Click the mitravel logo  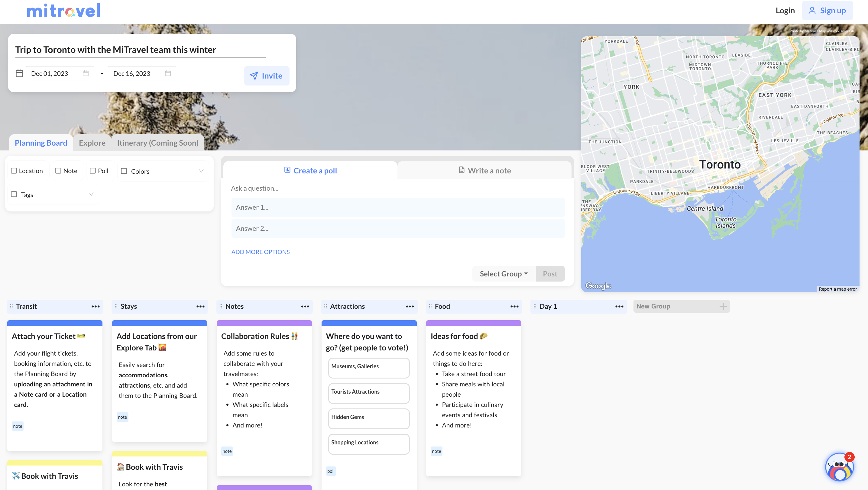[63, 11]
